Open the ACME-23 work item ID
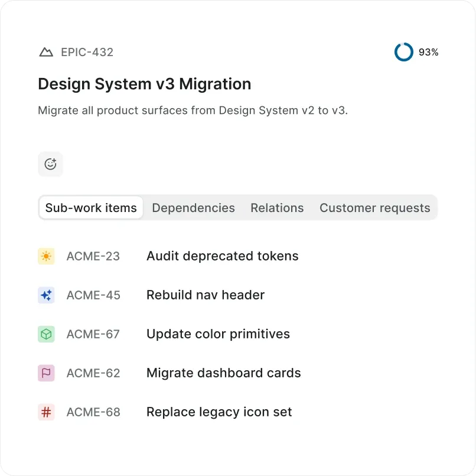476x476 pixels. click(93, 256)
